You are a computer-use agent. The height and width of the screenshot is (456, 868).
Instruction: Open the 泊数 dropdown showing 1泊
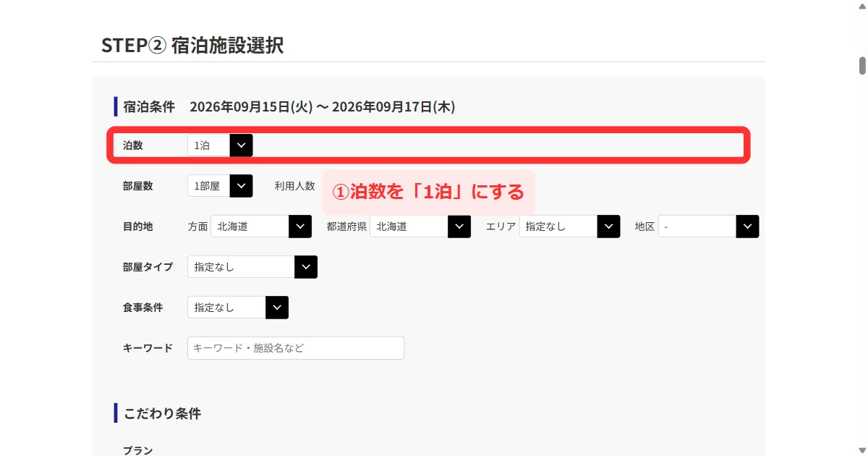[x=220, y=145]
